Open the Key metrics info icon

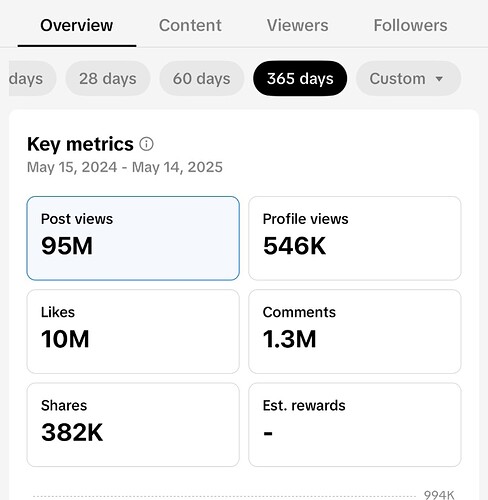click(x=146, y=144)
